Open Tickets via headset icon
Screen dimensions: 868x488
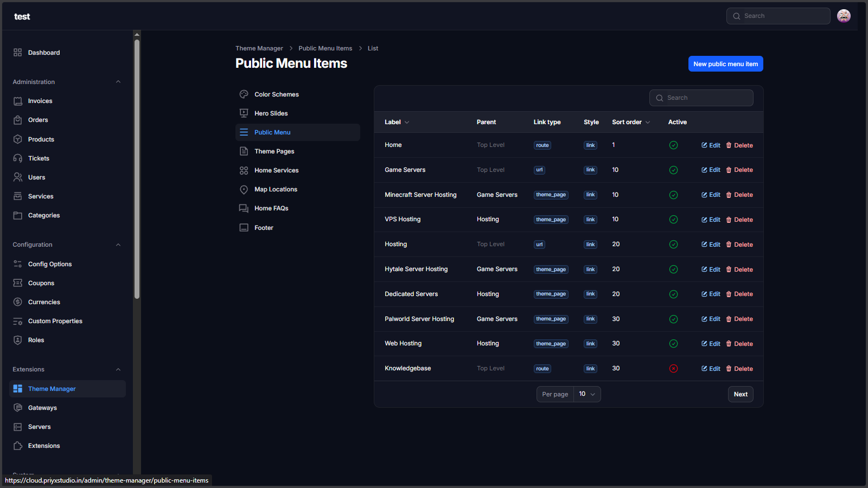click(18, 158)
